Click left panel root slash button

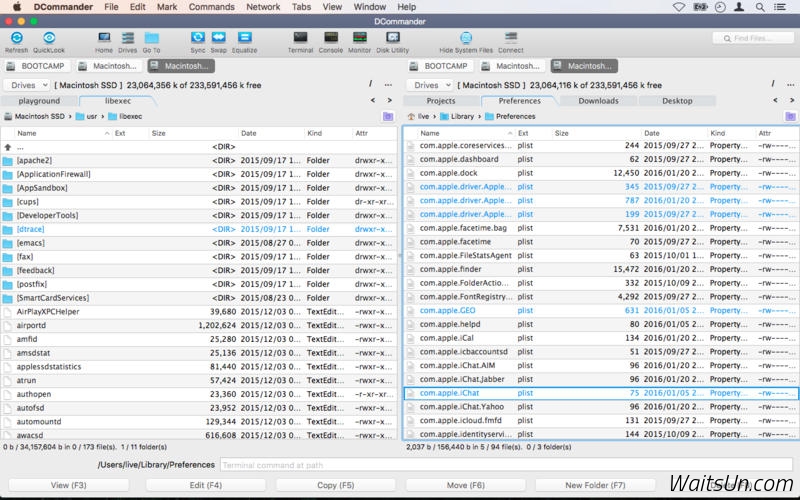point(370,84)
